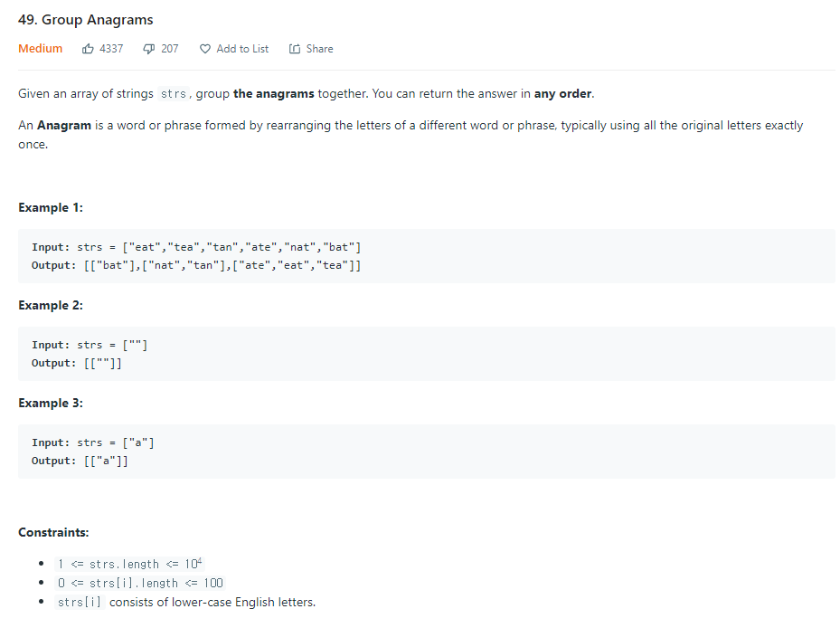The width and height of the screenshot is (840, 628).
Task: Click Example 1 output line with "bat"
Action: pos(196,265)
